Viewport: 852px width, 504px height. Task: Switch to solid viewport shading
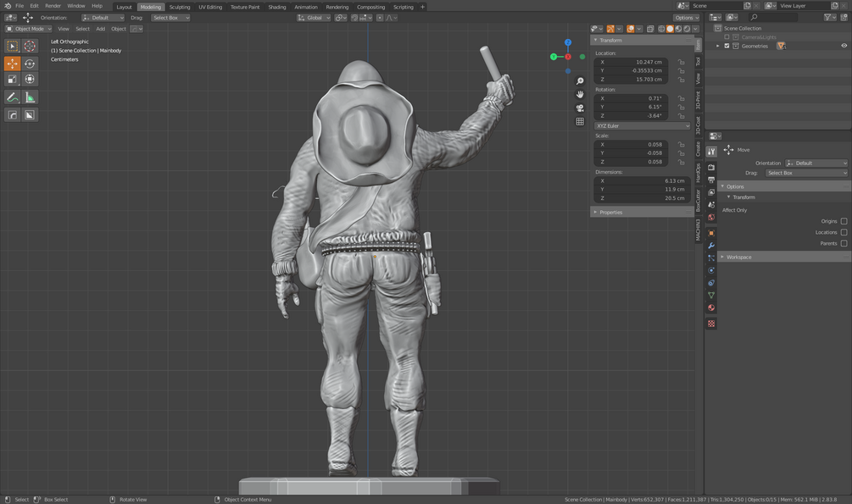click(x=670, y=29)
